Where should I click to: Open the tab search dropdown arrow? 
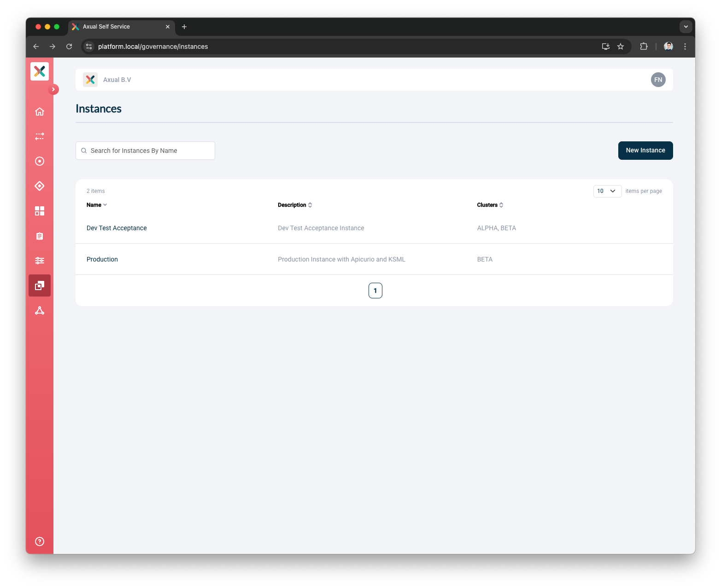(x=686, y=27)
